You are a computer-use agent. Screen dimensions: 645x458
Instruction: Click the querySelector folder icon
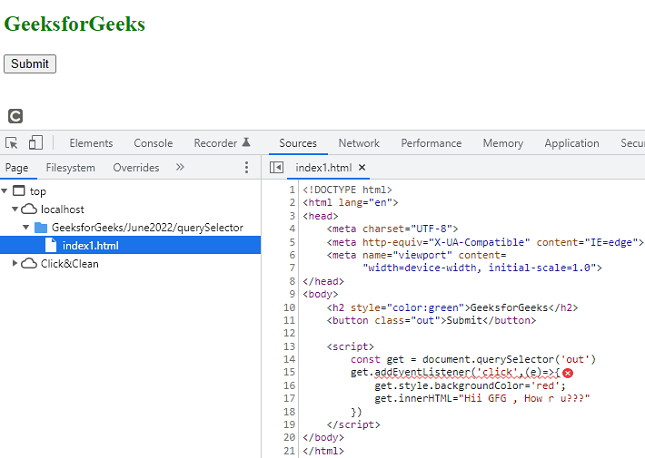(41, 227)
